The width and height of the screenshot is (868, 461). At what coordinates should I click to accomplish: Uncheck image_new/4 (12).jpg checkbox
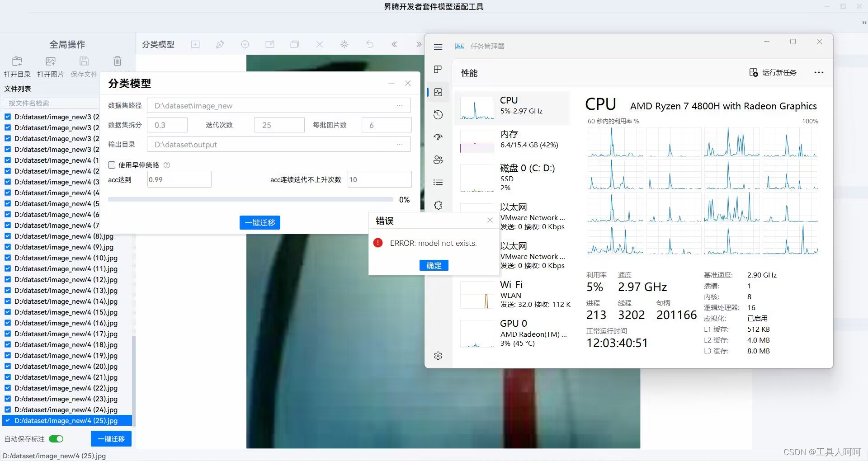click(8, 279)
